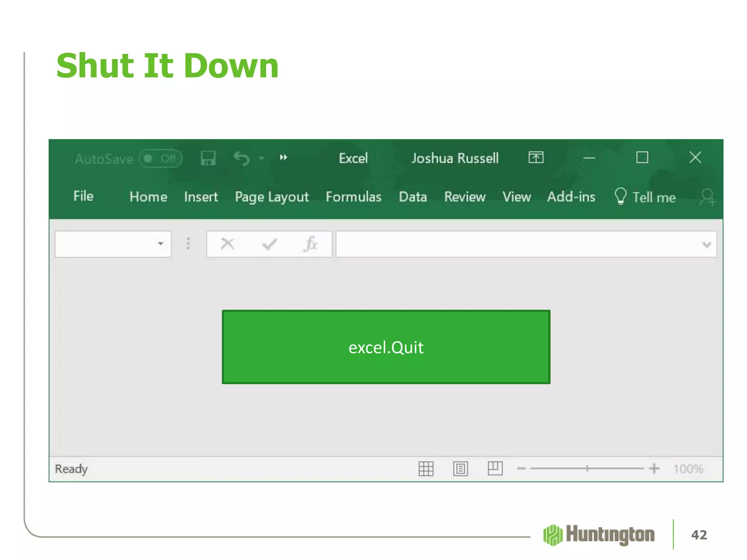The width and height of the screenshot is (747, 560).
Task: Open the Undo history dropdown arrow
Action: tap(261, 158)
